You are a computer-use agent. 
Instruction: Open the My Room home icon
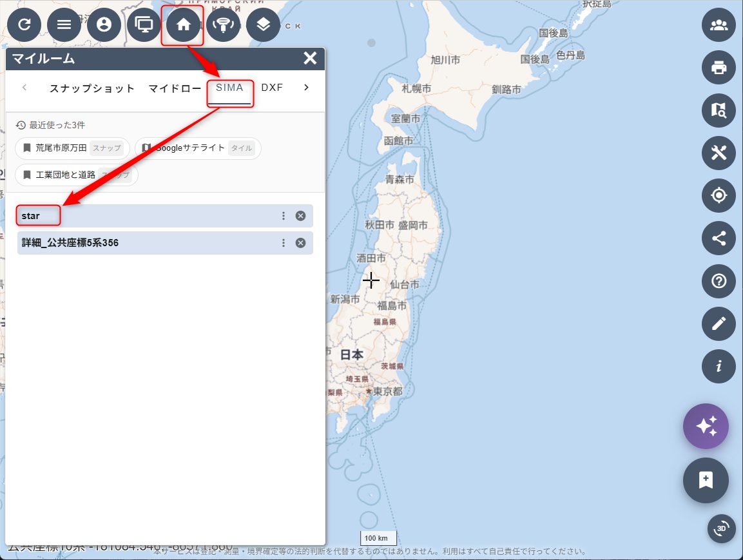point(184,25)
